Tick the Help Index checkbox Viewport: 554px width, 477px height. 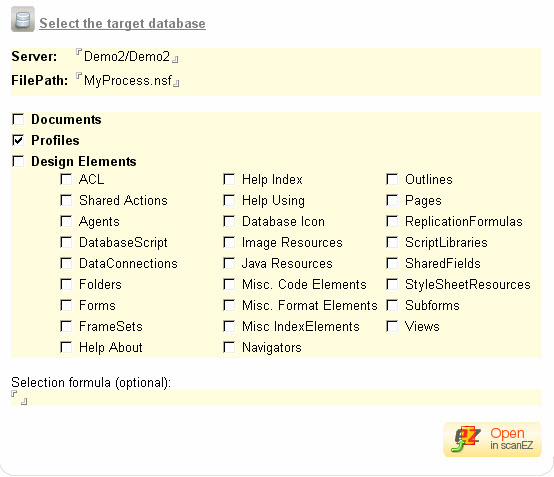(x=229, y=179)
